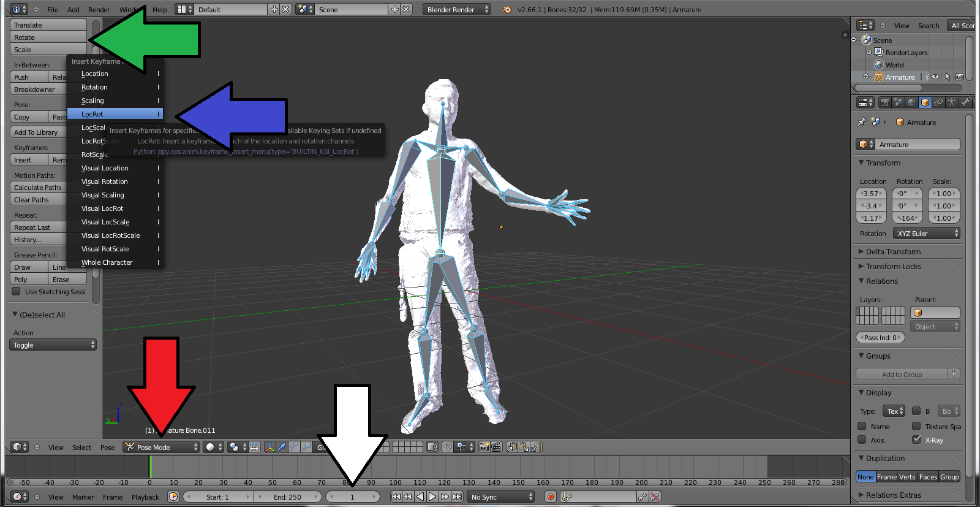The width and height of the screenshot is (980, 507).
Task: Click the Rotate tool button
Action: [48, 37]
